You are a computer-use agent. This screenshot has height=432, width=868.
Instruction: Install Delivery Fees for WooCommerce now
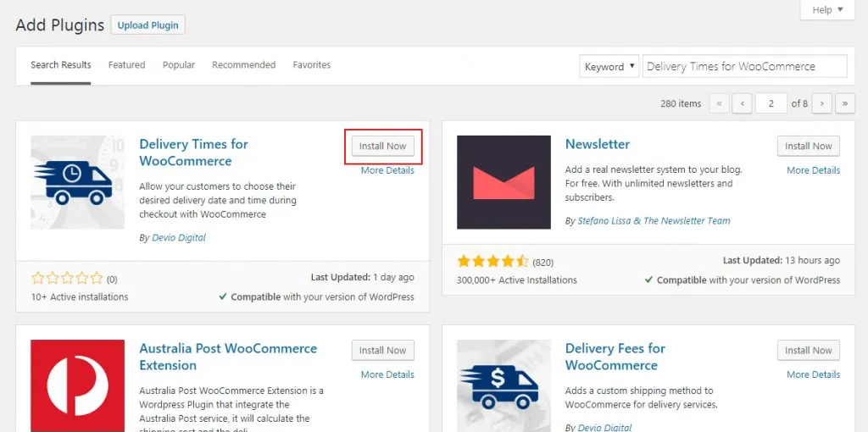coord(808,350)
